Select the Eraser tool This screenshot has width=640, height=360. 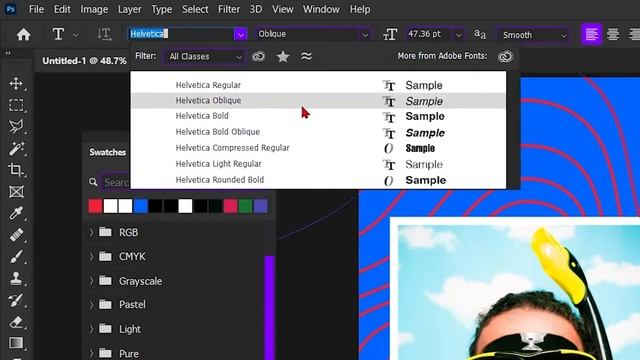[x=16, y=322]
